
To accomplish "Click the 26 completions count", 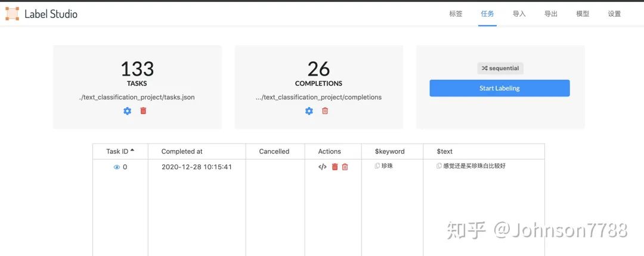I will [x=318, y=69].
